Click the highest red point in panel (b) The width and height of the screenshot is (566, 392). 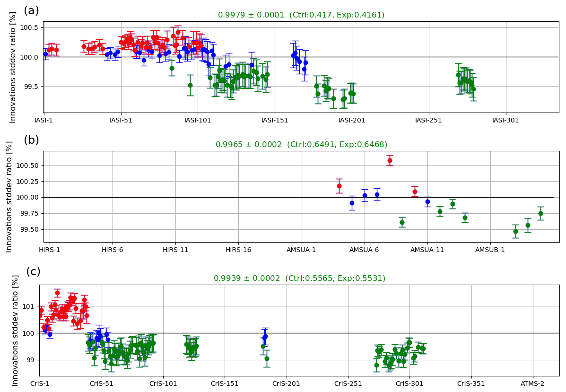[x=390, y=160]
